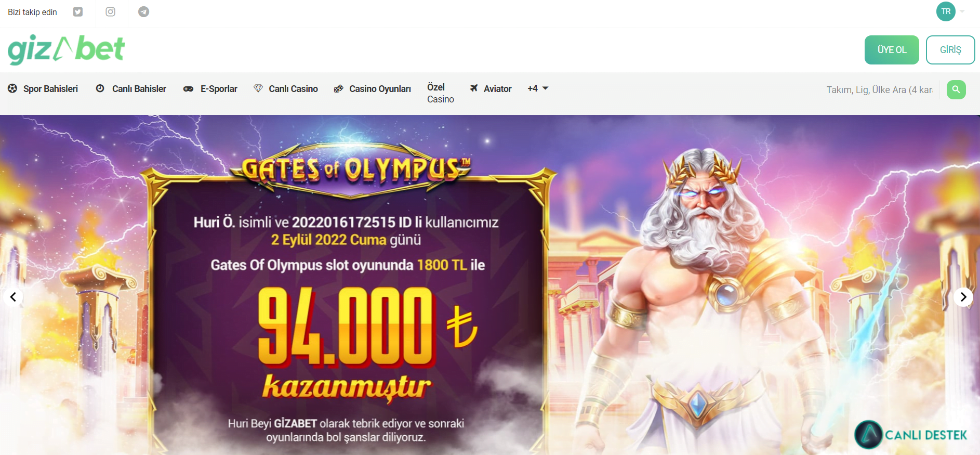Go to E-Sporlar section
The height and width of the screenshot is (455, 980).
point(210,89)
